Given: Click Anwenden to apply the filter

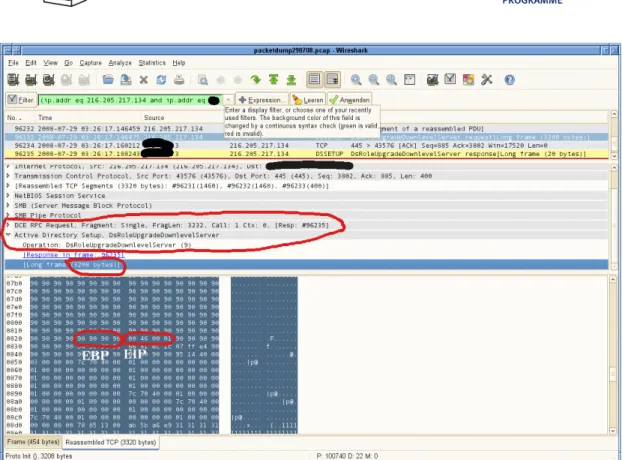Looking at the screenshot, I should pyautogui.click(x=350, y=100).
